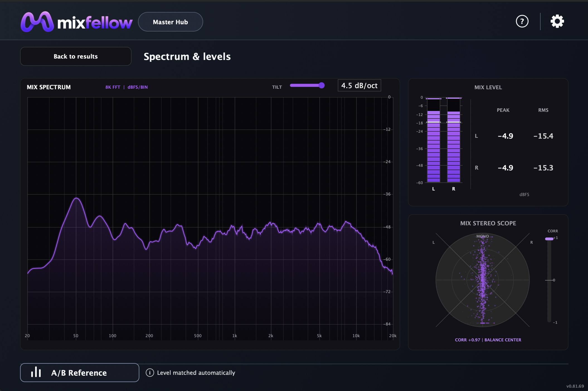Click the info icon beside Level matched
Image resolution: width=588 pixels, height=391 pixels.
click(x=150, y=373)
